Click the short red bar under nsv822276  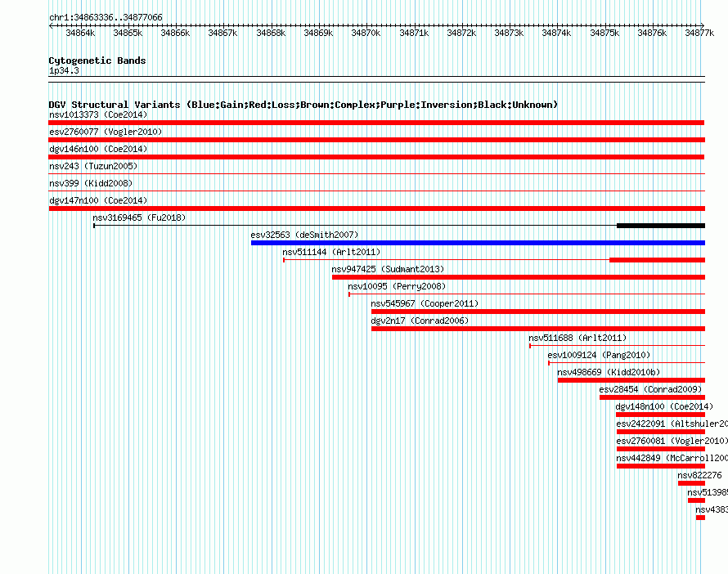691,483
